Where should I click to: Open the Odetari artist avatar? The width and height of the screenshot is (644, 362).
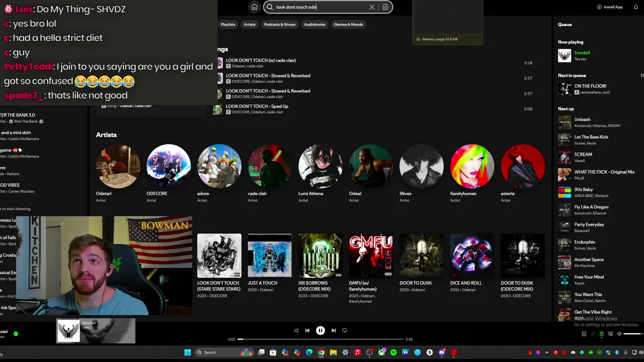118,166
